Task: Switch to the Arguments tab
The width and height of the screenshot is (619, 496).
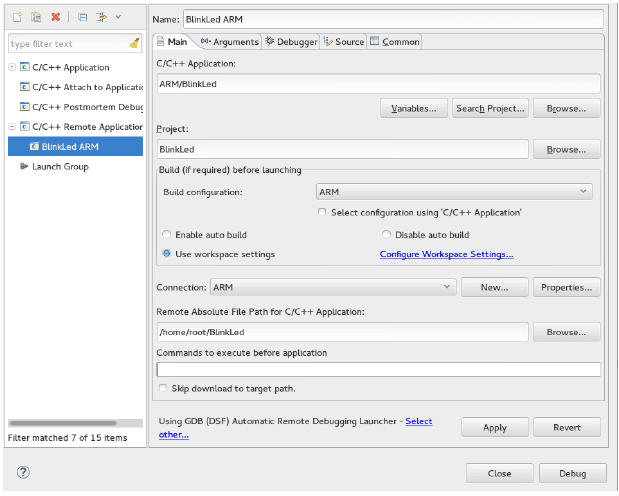Action: [x=230, y=42]
